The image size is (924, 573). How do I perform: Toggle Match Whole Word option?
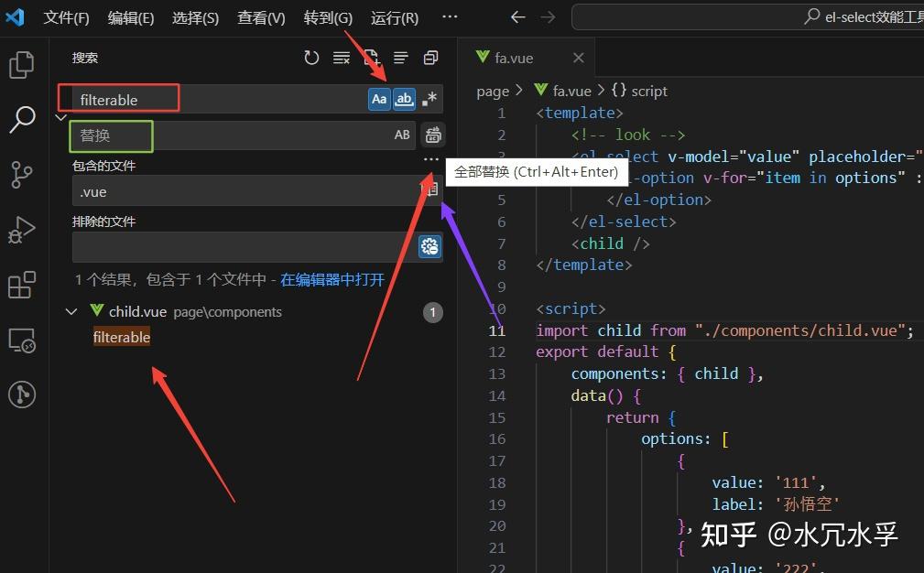pos(404,99)
